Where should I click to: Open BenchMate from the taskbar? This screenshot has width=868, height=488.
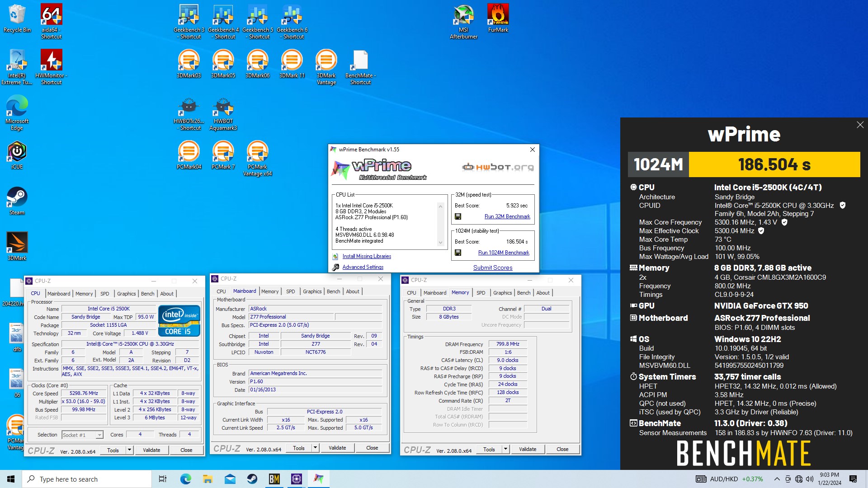[274, 479]
